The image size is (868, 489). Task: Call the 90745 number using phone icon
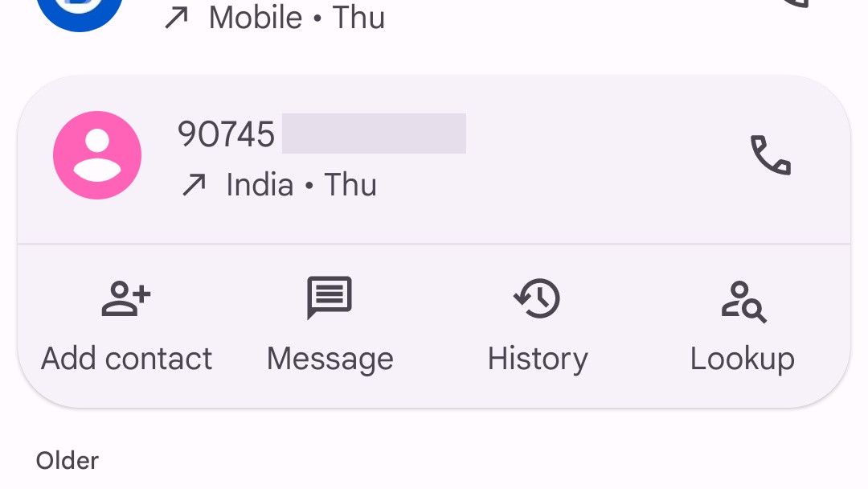point(771,155)
